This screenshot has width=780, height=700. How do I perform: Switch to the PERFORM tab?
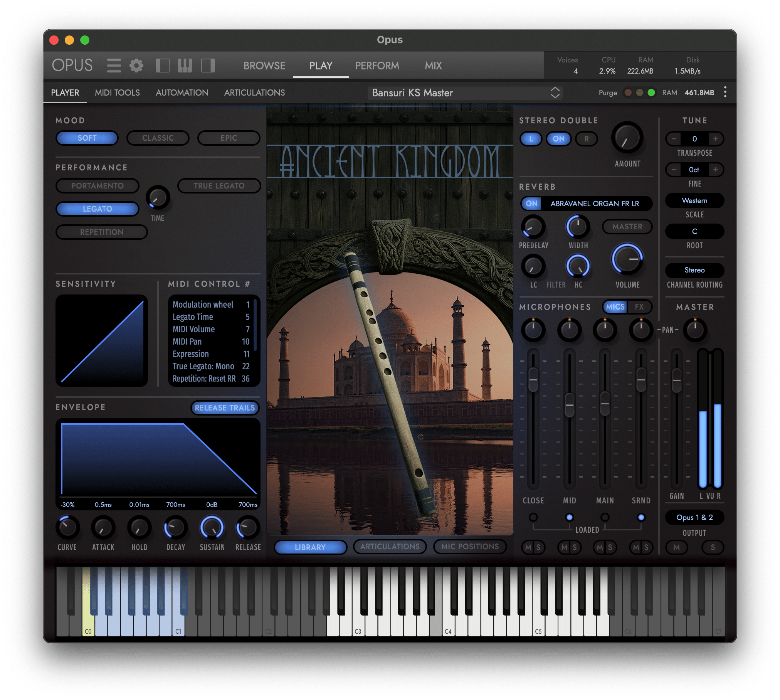(377, 66)
